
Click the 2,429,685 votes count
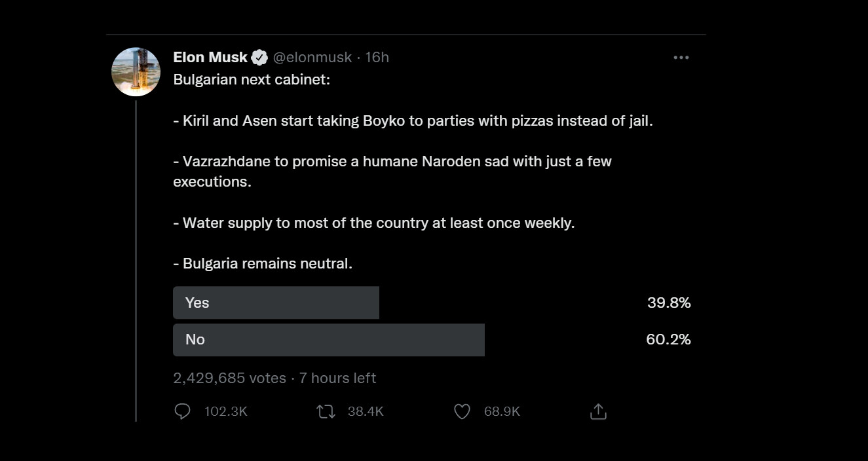(229, 378)
